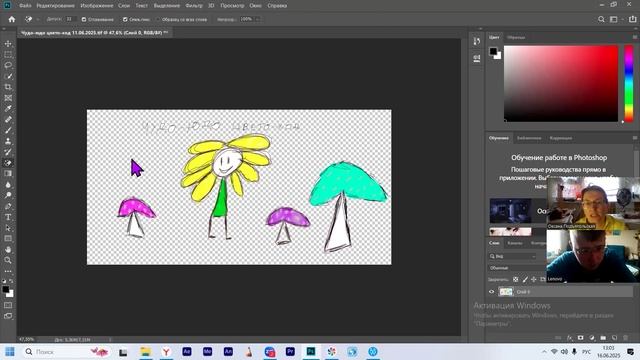This screenshot has height=360, width=640.
Task: Toggle lock transparent pixels icon
Action: click(x=516, y=280)
